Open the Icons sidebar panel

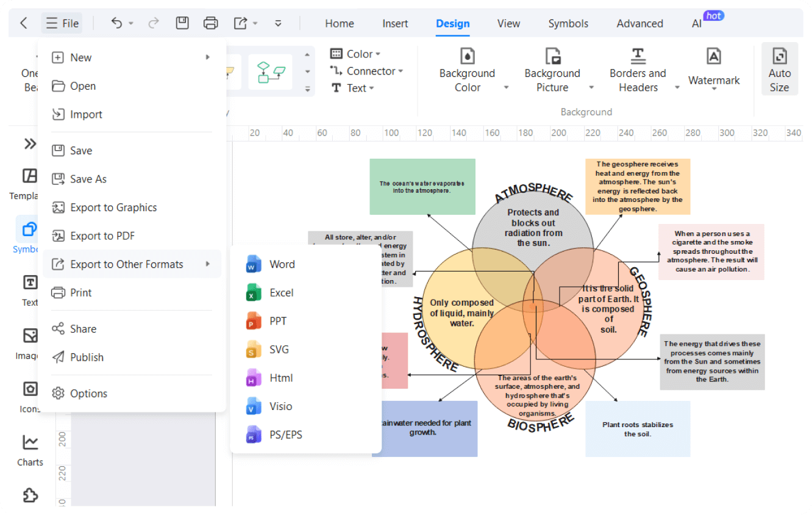point(29,397)
